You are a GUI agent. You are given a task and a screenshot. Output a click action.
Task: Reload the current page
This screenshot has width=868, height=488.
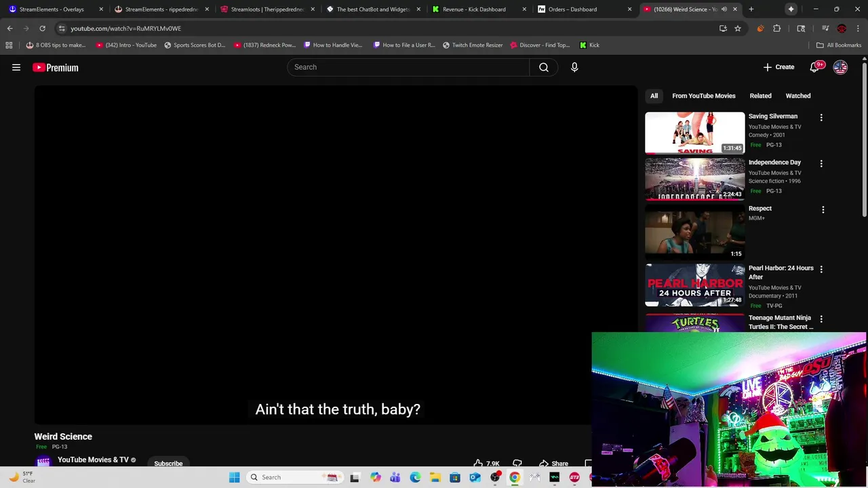(42, 28)
